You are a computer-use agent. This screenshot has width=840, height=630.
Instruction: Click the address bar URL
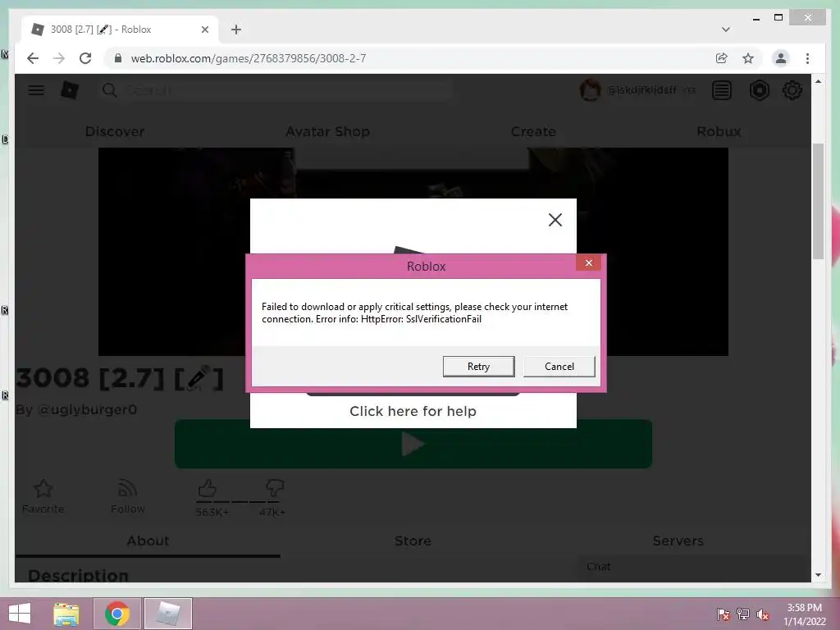point(249,58)
